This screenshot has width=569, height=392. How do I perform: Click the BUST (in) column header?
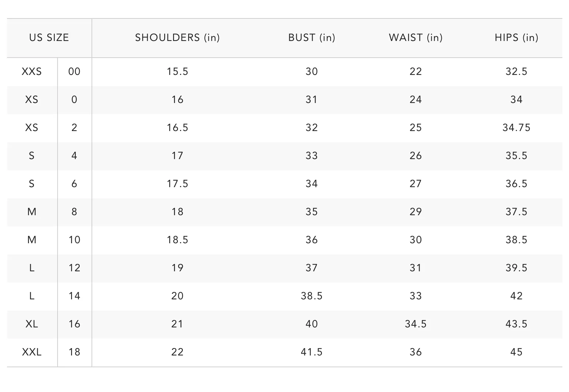(x=311, y=38)
